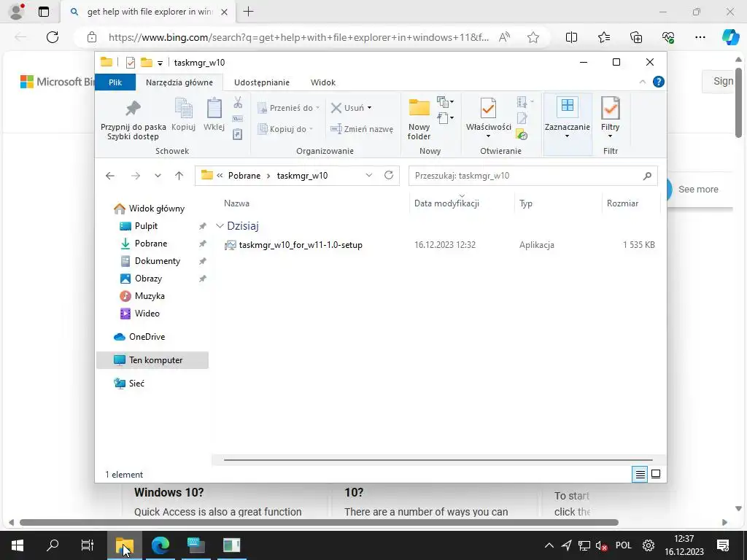Click Pobrane breadcrumb in address bar
This screenshot has width=747, height=560.
coord(244,176)
